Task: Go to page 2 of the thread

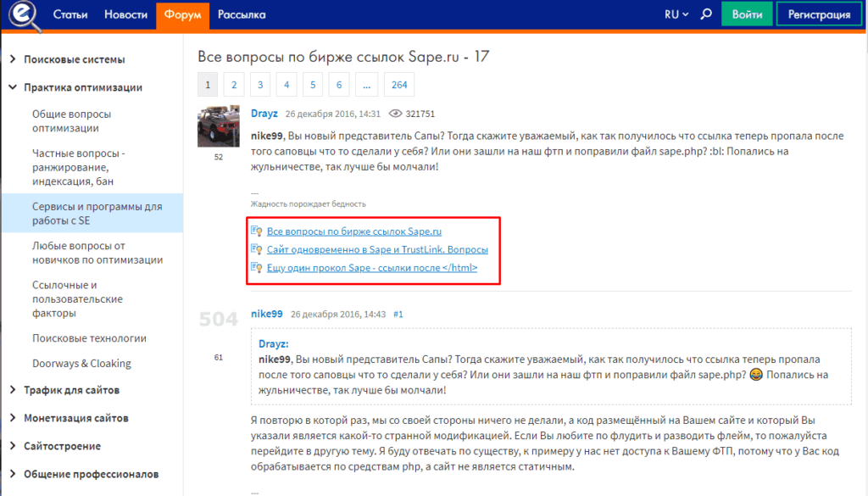Action: (234, 85)
